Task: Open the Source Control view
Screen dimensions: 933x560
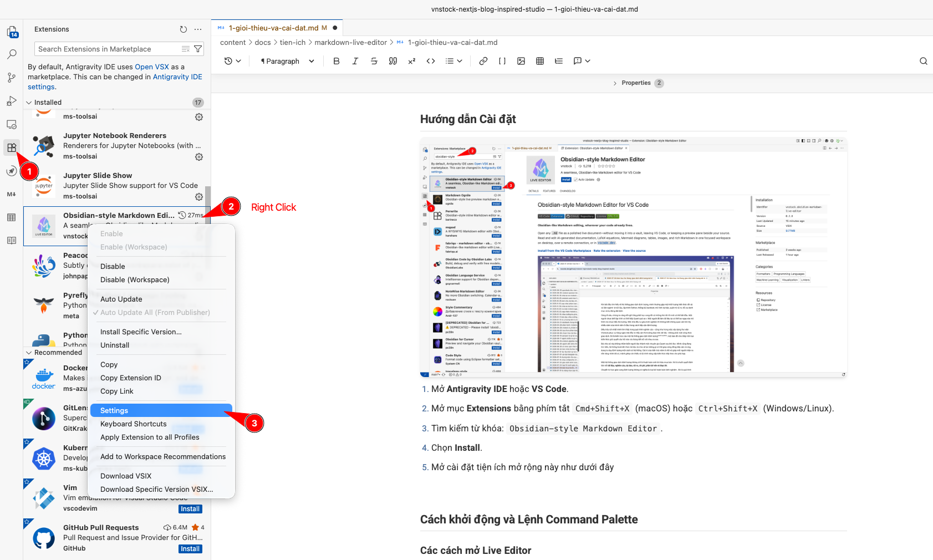Action: click(12, 78)
